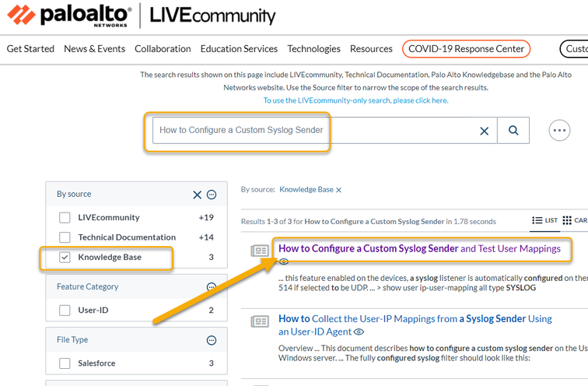Image resolution: width=588 pixels, height=386 pixels.
Task: Click the magnifying glass search button
Action: (x=513, y=130)
